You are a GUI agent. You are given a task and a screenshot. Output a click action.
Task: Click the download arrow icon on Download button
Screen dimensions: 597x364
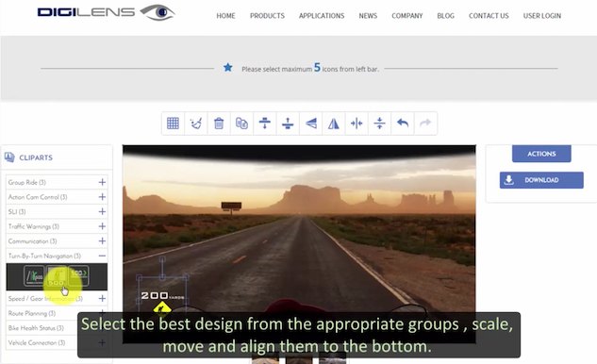508,180
